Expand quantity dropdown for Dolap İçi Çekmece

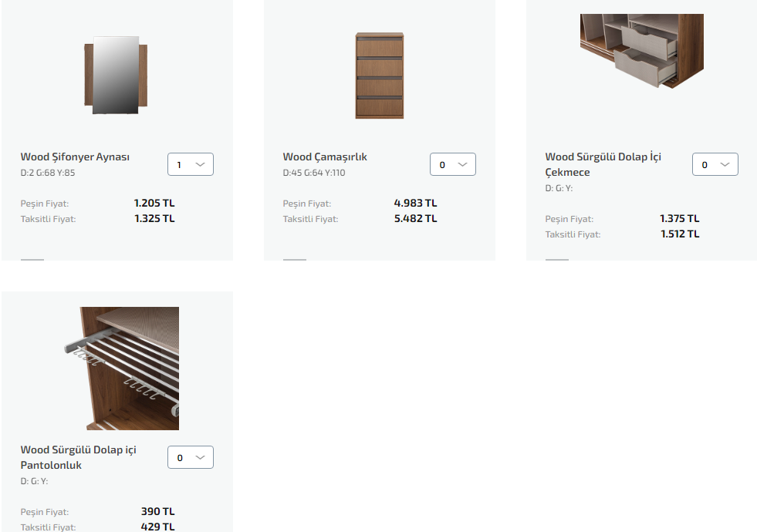[x=715, y=164]
